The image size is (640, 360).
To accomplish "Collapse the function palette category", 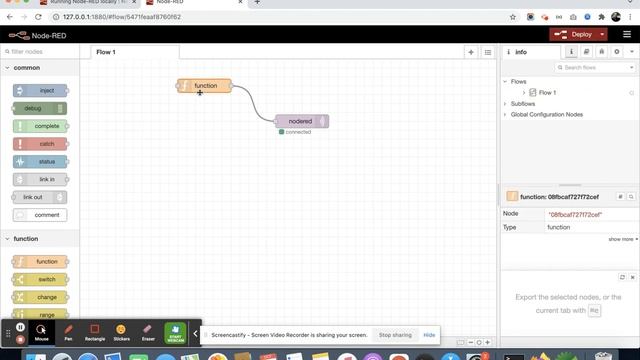I will click(40, 239).
